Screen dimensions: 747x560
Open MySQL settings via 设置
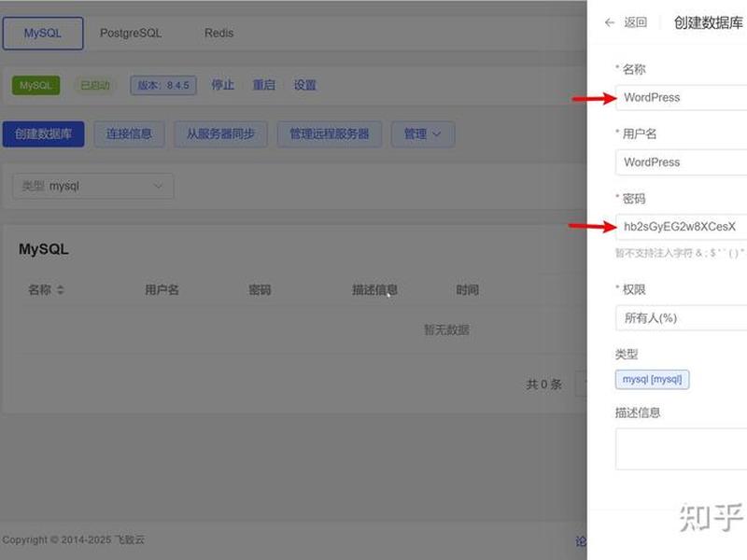click(x=305, y=85)
